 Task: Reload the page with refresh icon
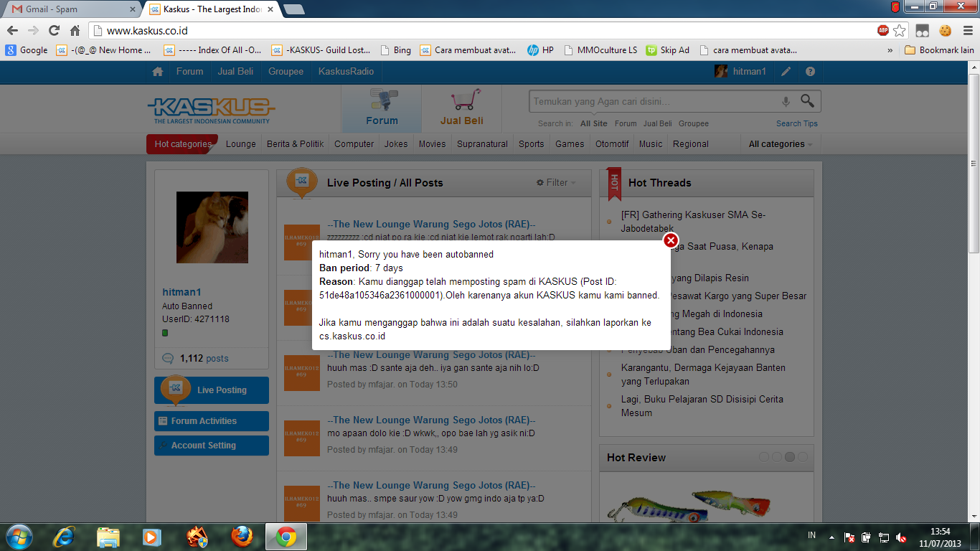[x=54, y=31]
